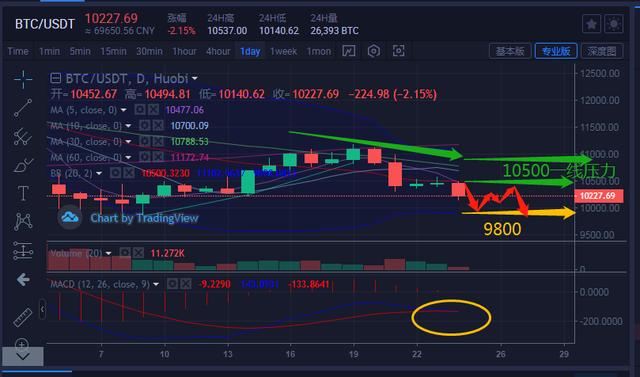Open settings for MA (60, close, 0)
The image size is (640, 377).
point(144,157)
